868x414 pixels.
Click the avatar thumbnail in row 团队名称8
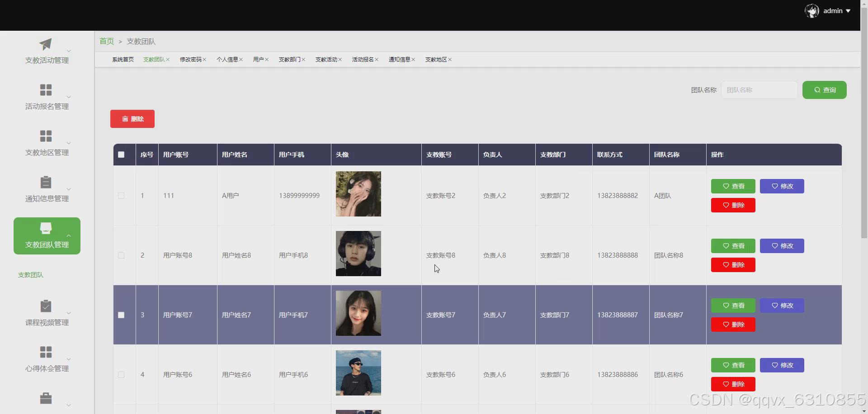(358, 254)
